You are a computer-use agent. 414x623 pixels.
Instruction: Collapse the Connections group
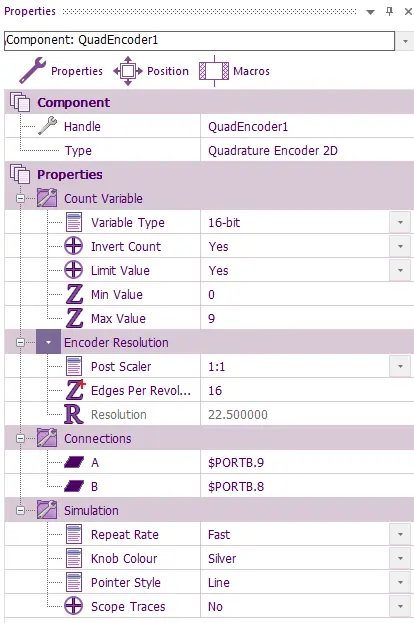pos(20,438)
